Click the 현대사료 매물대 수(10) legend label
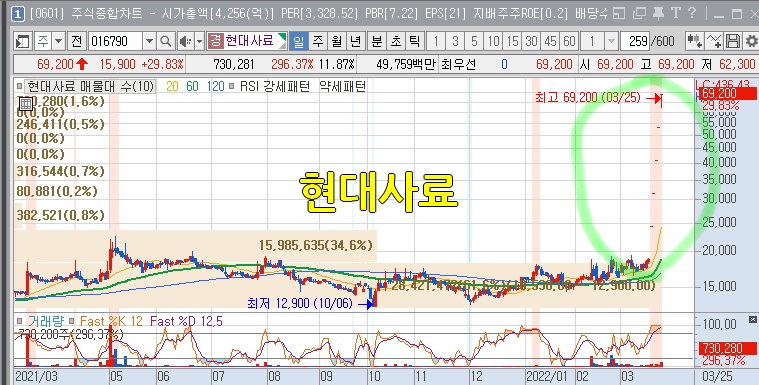The height and width of the screenshot is (385, 759). coord(91,87)
